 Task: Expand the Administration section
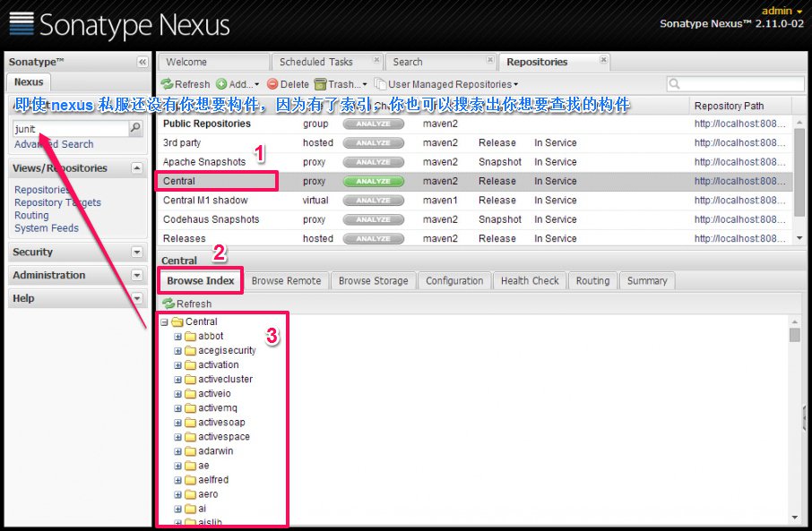coord(137,275)
